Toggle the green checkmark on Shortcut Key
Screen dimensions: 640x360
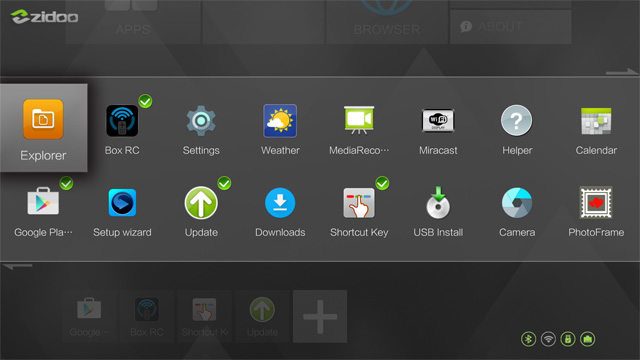pyautogui.click(x=382, y=183)
